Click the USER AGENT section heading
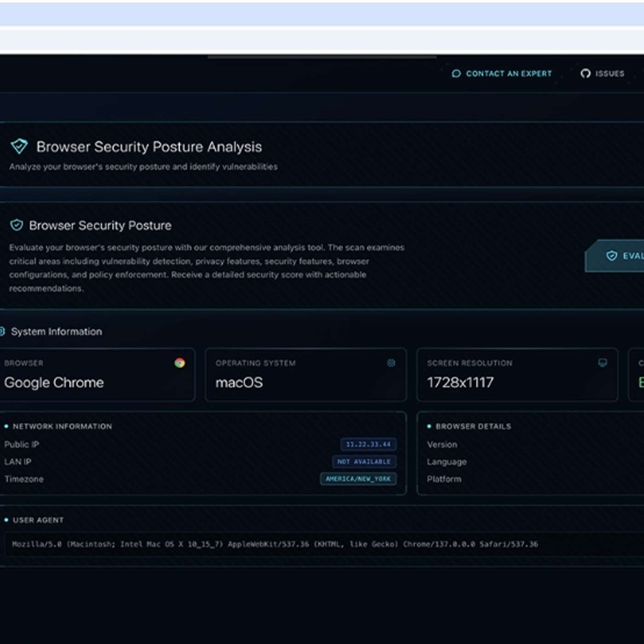 coord(38,520)
